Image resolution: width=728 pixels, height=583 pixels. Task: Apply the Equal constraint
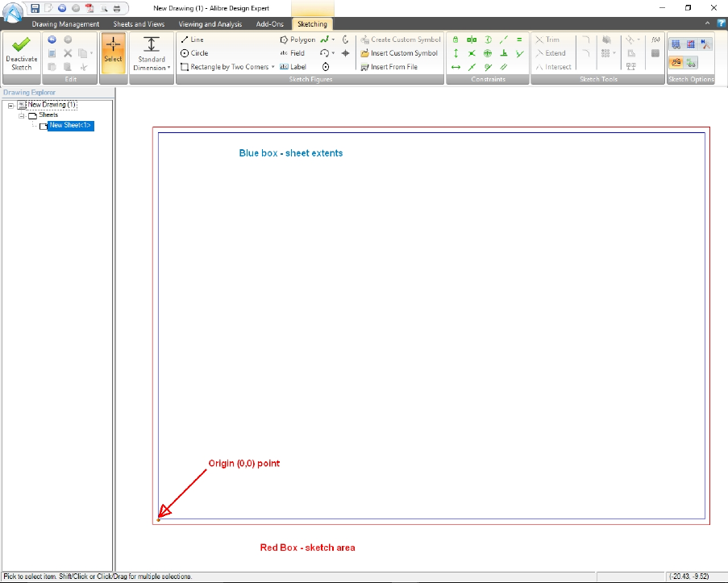click(518, 39)
